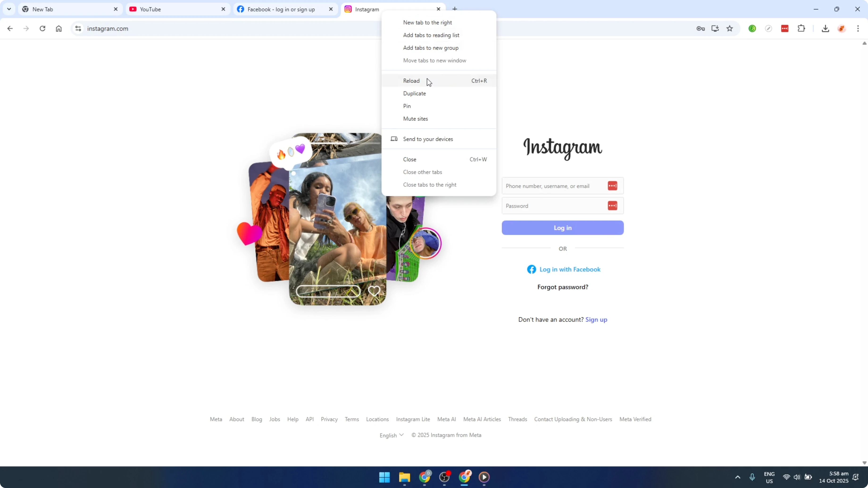Open the Extensions puzzle icon
This screenshot has width=868, height=488.
tap(801, 29)
